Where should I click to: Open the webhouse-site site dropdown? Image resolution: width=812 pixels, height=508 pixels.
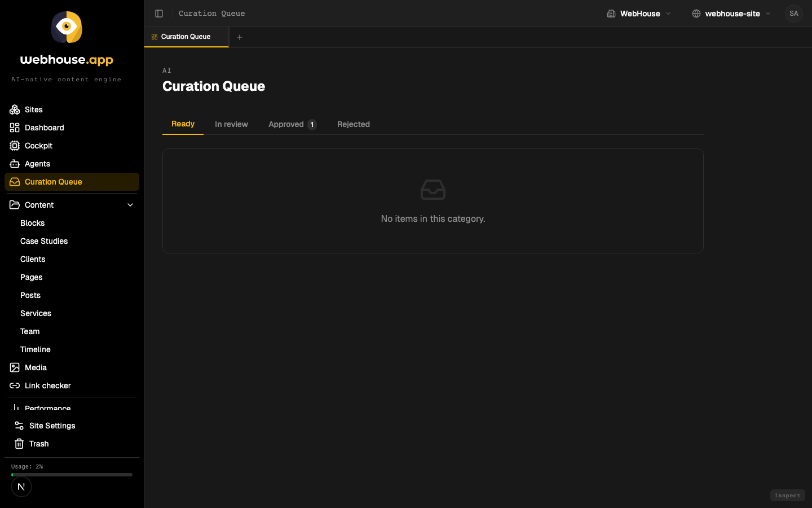(x=731, y=14)
